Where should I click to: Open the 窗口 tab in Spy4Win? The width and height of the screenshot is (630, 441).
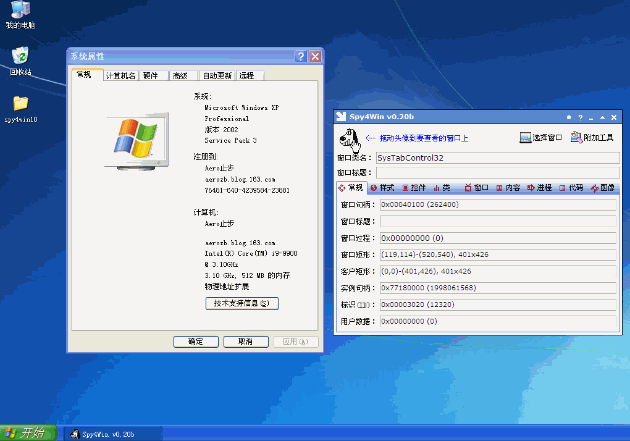point(477,188)
